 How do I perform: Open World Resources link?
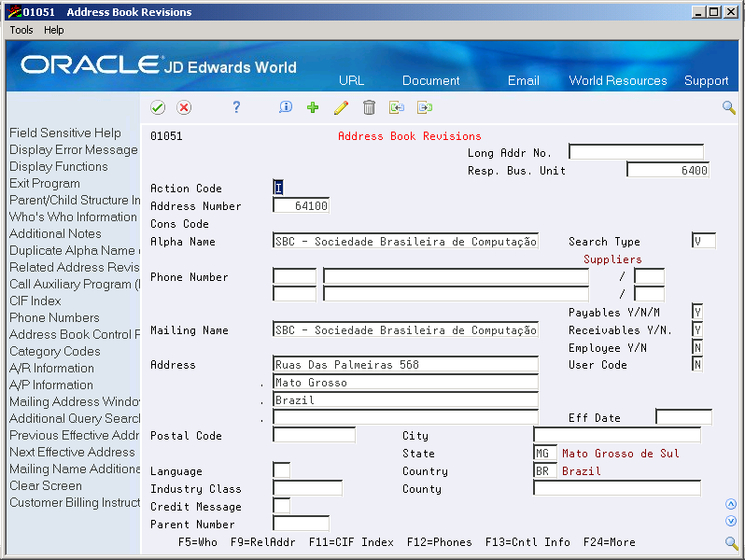pyautogui.click(x=618, y=80)
